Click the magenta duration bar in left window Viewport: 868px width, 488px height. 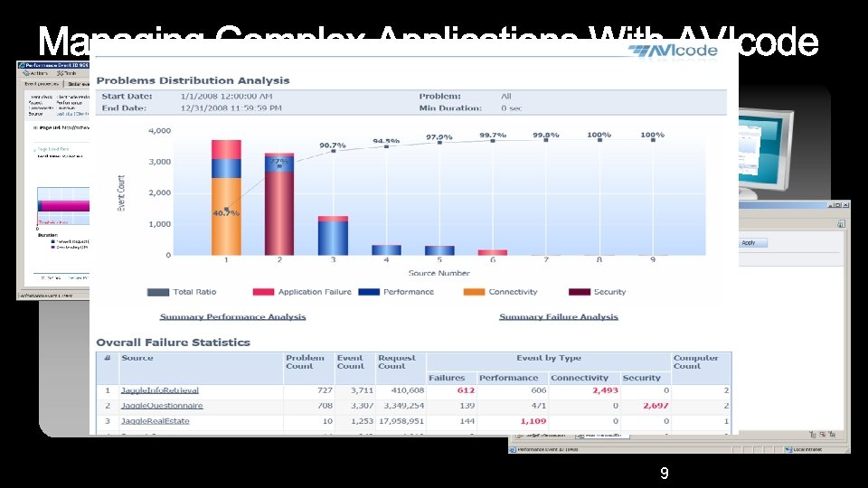click(x=63, y=206)
